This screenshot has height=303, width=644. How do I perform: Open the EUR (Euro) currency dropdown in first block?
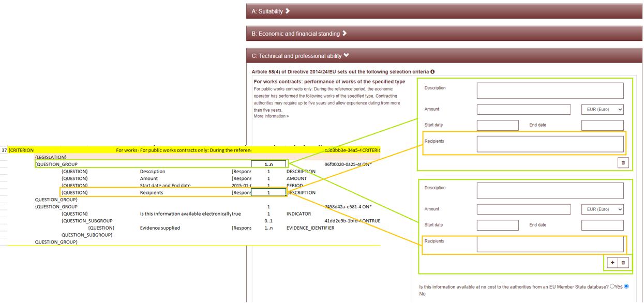602,109
